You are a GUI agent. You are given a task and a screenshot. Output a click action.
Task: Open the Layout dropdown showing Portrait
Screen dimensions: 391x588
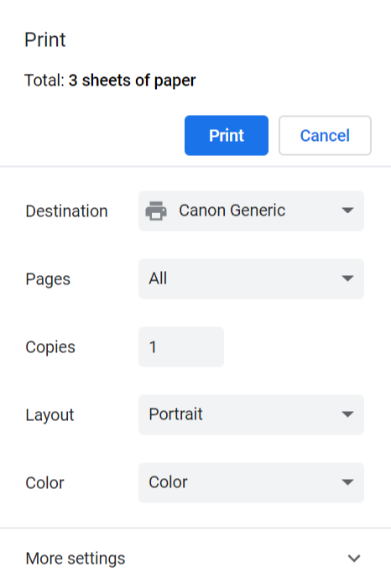[x=251, y=414]
